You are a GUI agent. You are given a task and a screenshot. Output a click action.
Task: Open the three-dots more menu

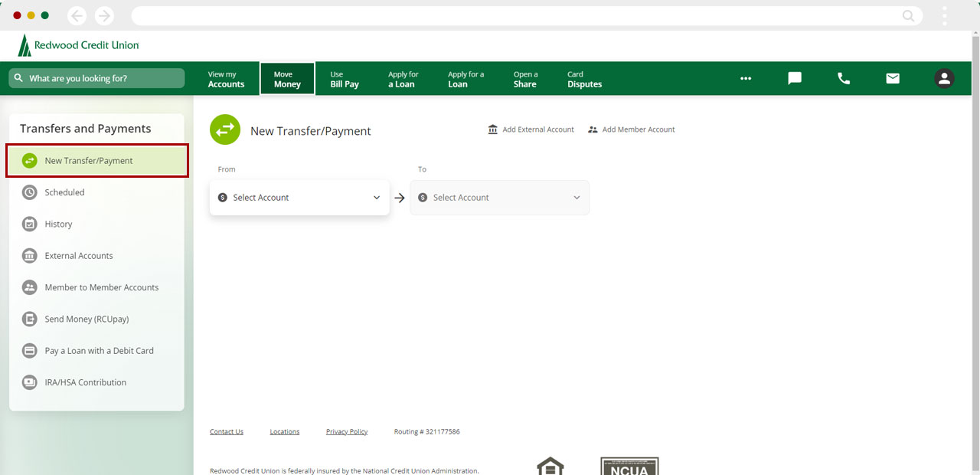click(x=746, y=78)
